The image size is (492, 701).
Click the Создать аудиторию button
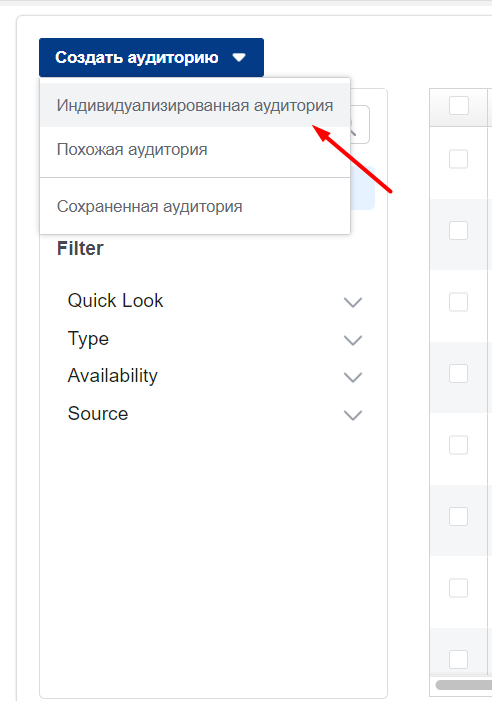(x=151, y=58)
